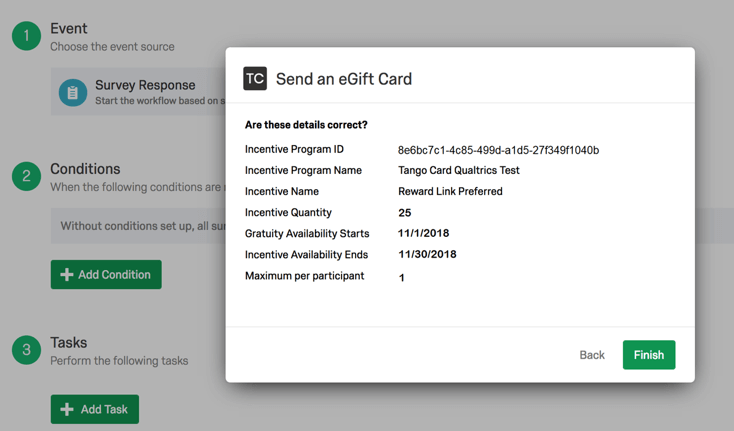Click the Incentive Quantity value 25
734x431 pixels.
pyautogui.click(x=405, y=213)
